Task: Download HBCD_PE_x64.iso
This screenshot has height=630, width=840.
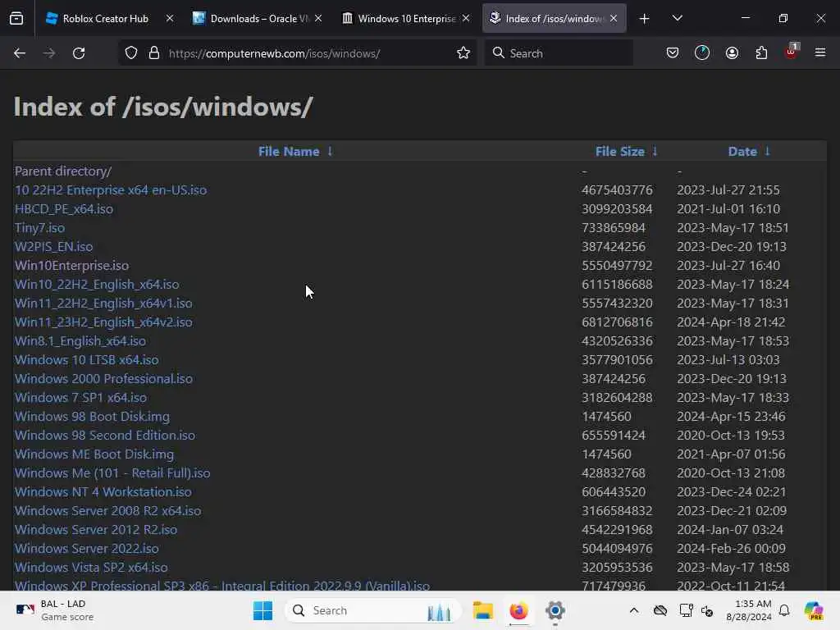Action: (64, 209)
